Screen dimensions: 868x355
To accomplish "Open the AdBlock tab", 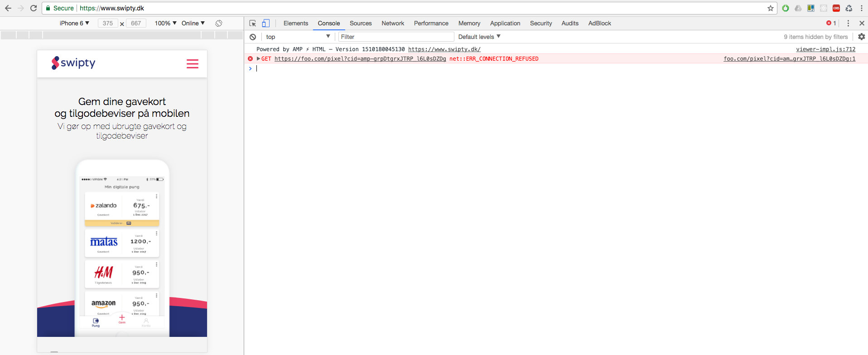I will pyautogui.click(x=600, y=23).
